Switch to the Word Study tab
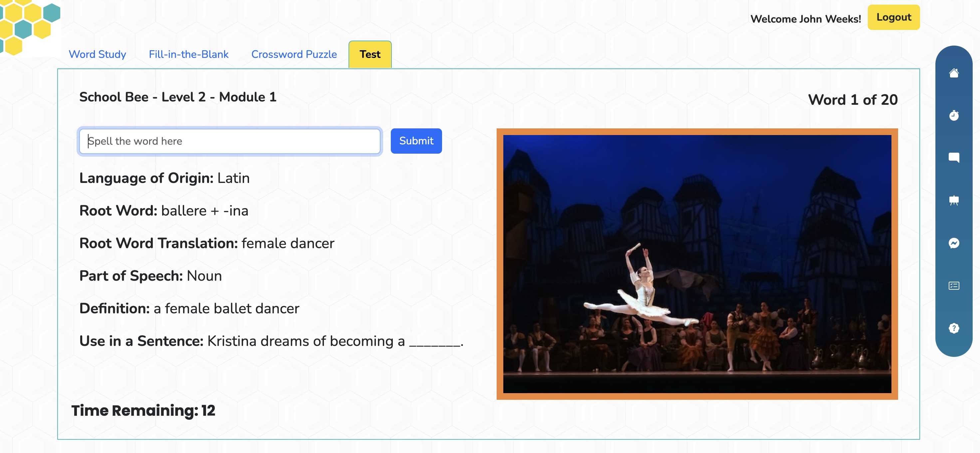 coord(97,54)
